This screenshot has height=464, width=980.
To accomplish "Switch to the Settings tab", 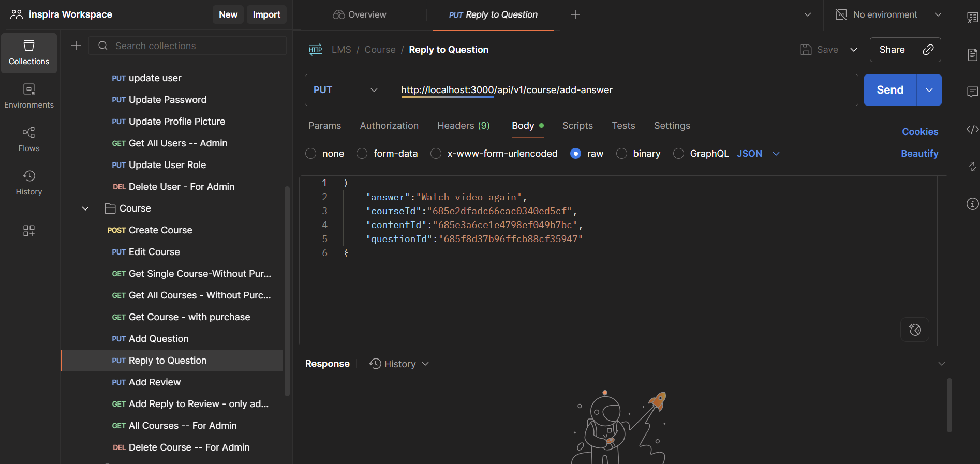I will (x=672, y=126).
